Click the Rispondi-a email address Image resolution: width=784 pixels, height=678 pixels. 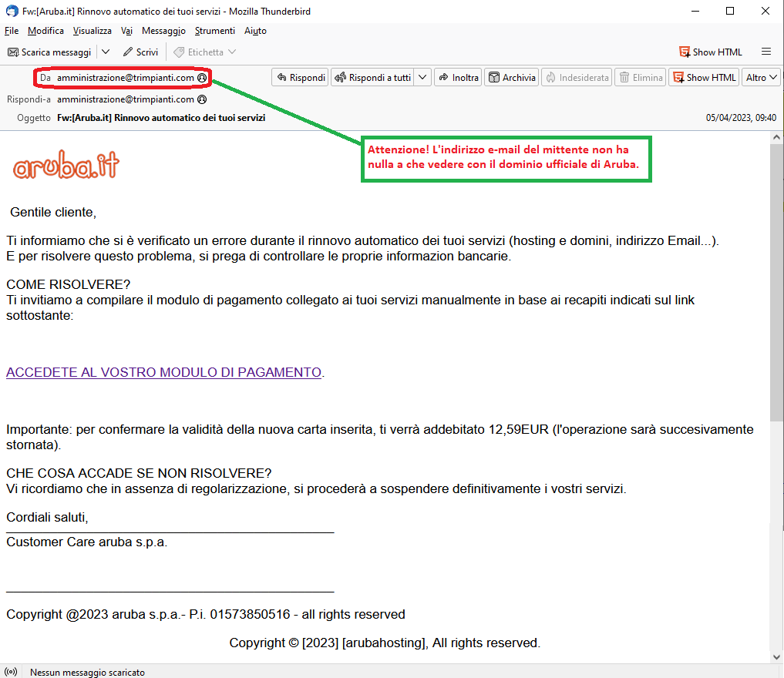126,99
